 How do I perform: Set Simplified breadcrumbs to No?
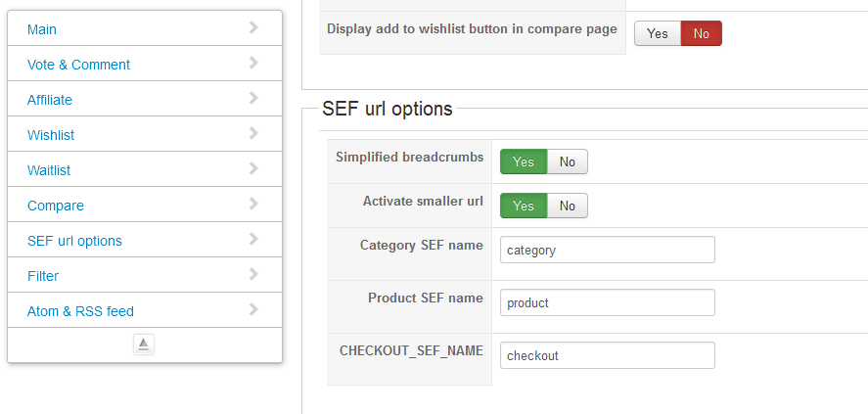568,161
